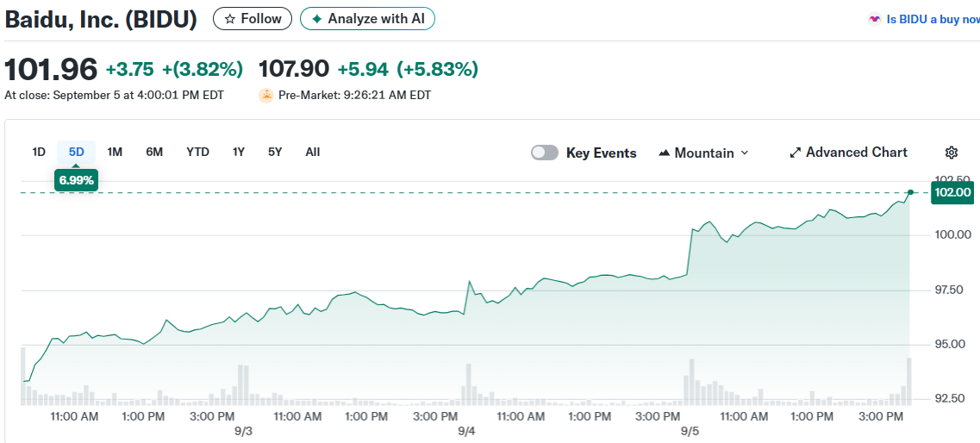This screenshot has height=443, width=980.
Task: Open the Mountain chart type dropdown
Action: (x=703, y=153)
